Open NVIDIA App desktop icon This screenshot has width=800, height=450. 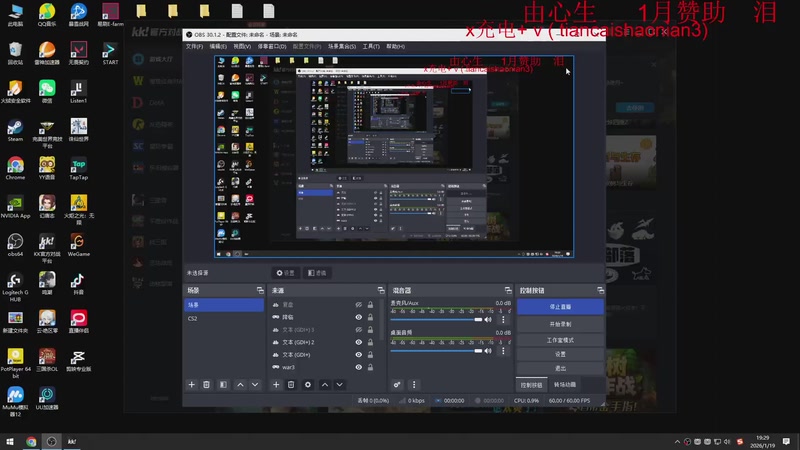tap(15, 207)
